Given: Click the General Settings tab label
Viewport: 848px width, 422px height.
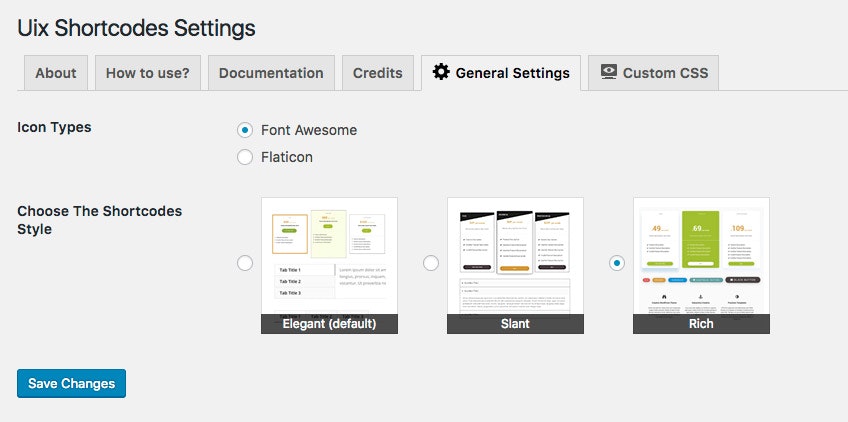Looking at the screenshot, I should tap(512, 73).
